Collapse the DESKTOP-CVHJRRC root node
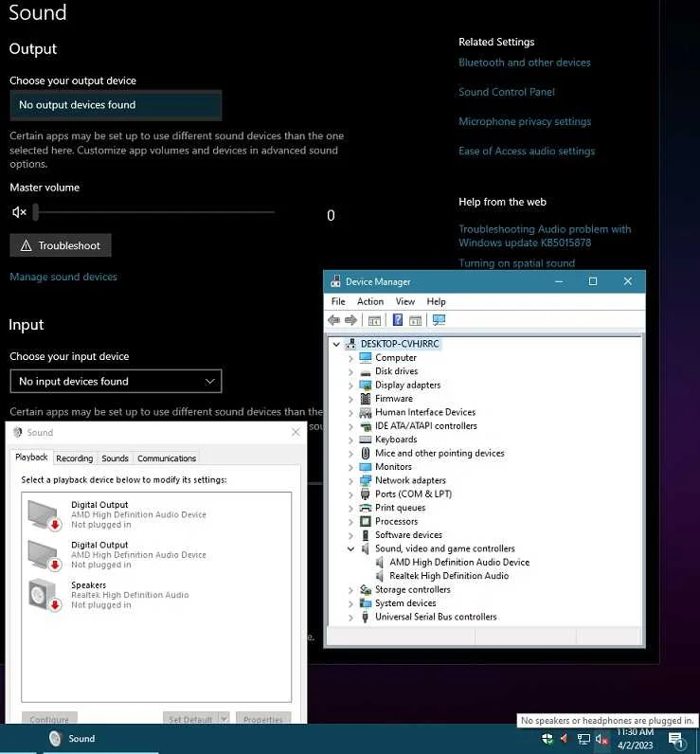This screenshot has height=754, width=700. [336, 344]
